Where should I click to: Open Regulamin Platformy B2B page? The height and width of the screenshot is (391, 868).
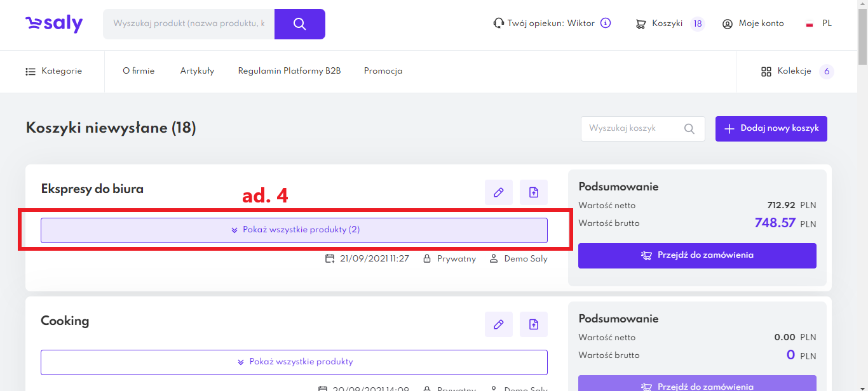click(x=289, y=71)
